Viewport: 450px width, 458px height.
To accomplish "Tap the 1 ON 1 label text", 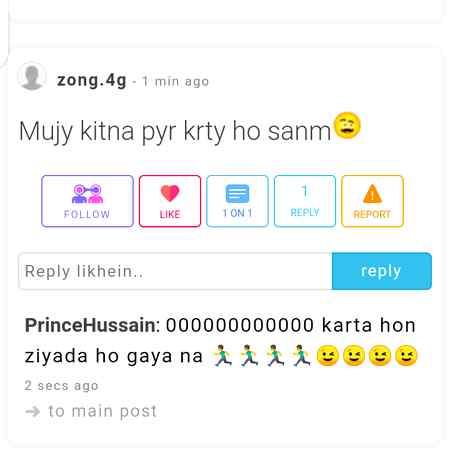I will pos(237,213).
